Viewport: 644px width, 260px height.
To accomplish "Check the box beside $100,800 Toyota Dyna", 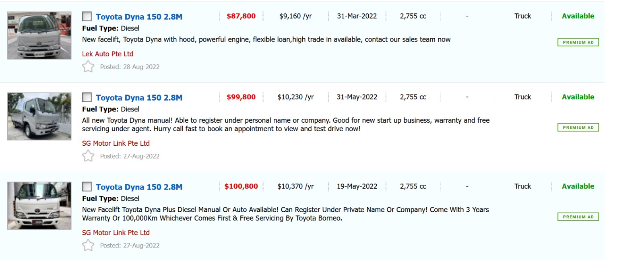I will point(87,187).
